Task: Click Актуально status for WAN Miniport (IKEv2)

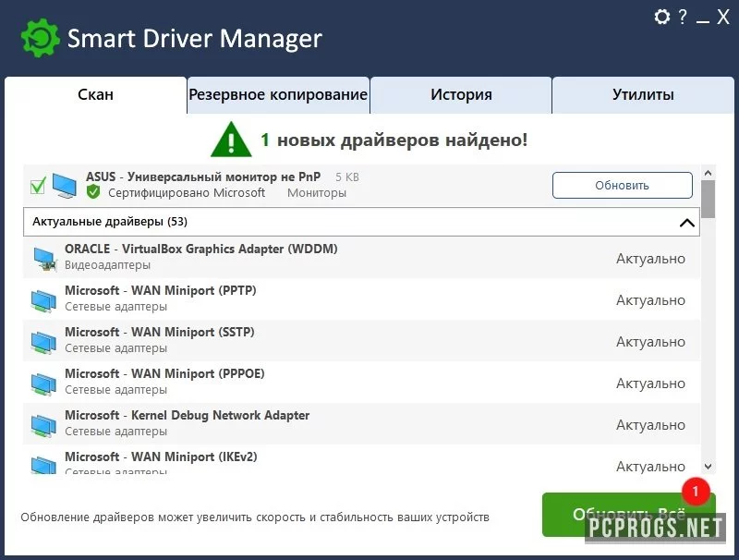Action: 650,466
